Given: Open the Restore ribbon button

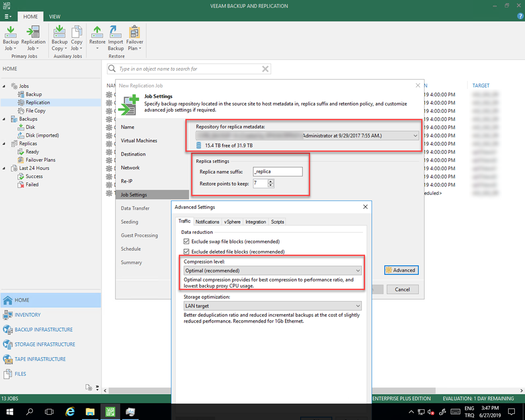Looking at the screenshot, I should pos(97,38).
